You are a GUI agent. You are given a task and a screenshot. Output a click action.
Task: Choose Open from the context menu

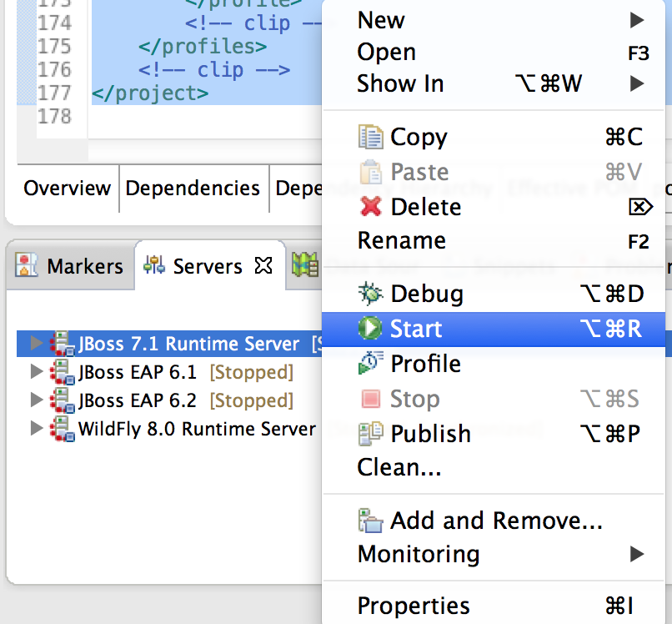pos(494,53)
